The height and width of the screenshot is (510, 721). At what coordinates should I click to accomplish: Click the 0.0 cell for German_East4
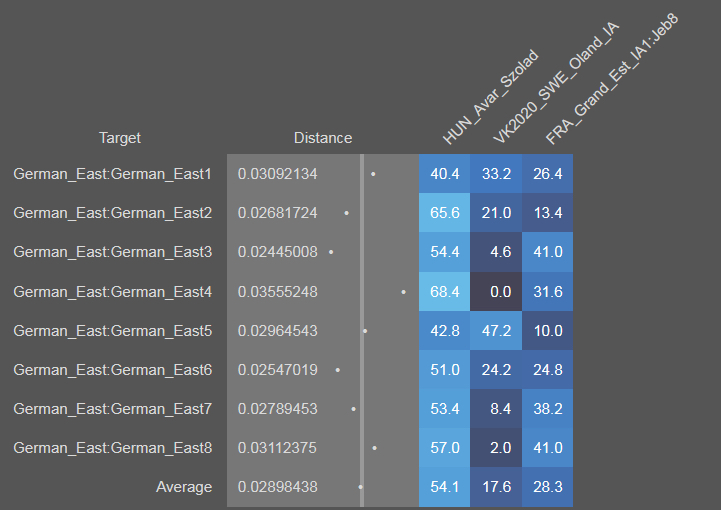[496, 292]
